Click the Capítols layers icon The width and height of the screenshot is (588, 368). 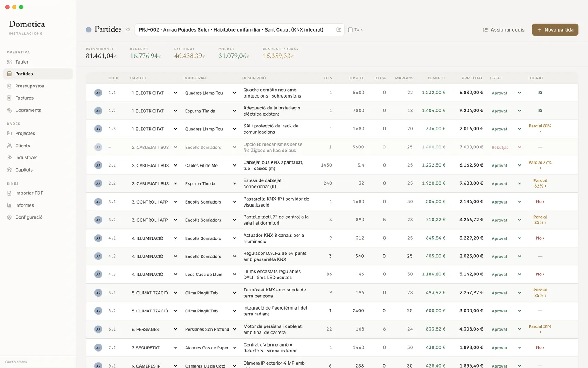click(9, 170)
